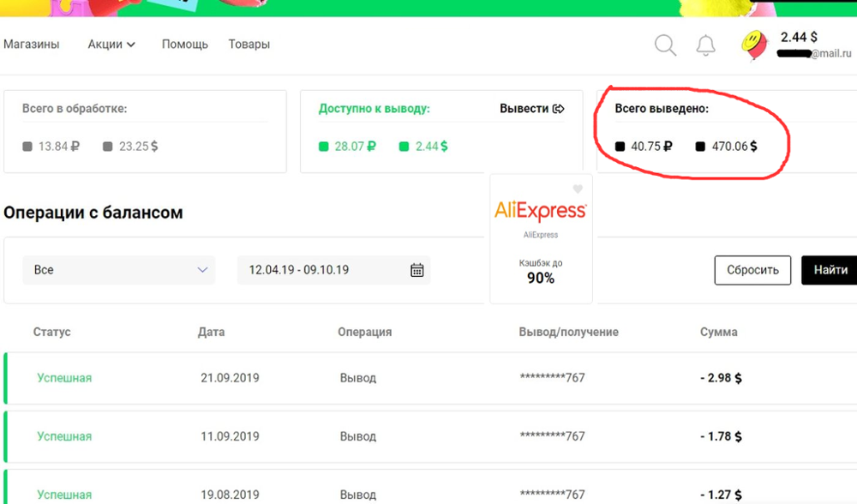Image resolution: width=857 pixels, height=504 pixels.
Task: Click the Операция column header
Action: click(x=364, y=332)
